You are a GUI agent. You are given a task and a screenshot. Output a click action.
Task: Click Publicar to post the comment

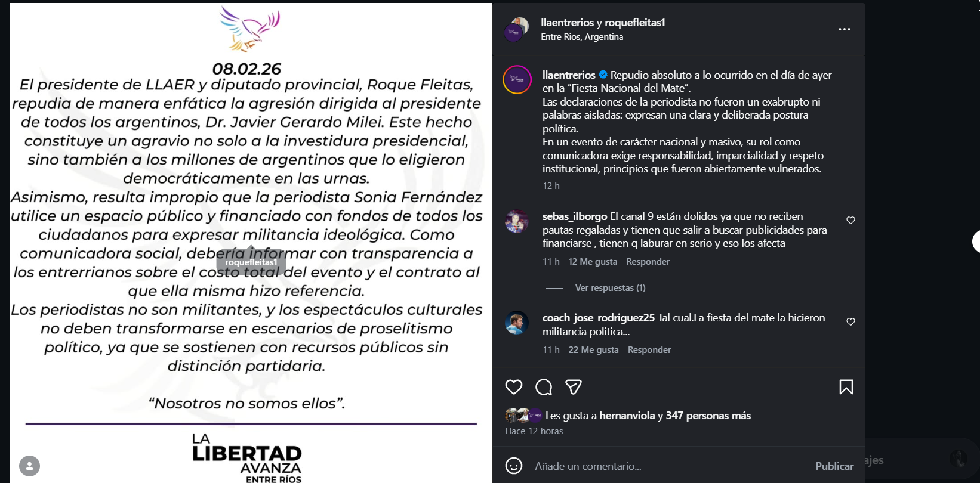tap(834, 466)
